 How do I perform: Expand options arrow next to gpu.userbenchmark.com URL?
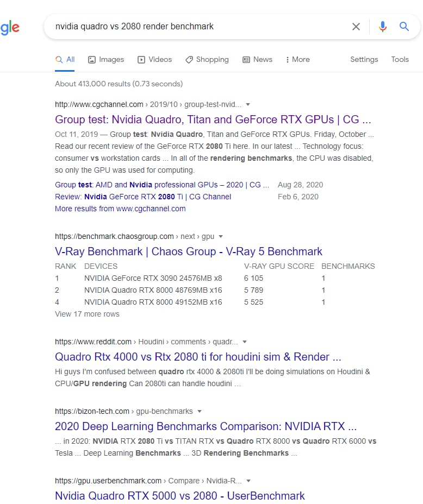pyautogui.click(x=248, y=481)
